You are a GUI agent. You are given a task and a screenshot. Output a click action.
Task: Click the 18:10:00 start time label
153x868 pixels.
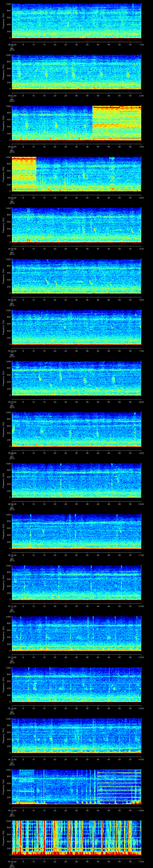12,555
